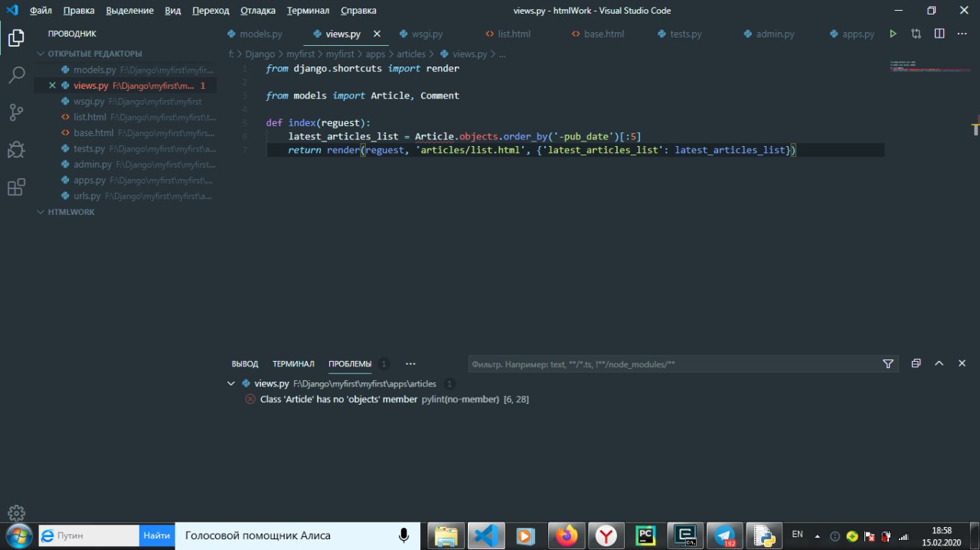Image resolution: width=980 pixels, height=550 pixels.
Task: Open the Search view in activity bar
Action: pyautogui.click(x=16, y=75)
